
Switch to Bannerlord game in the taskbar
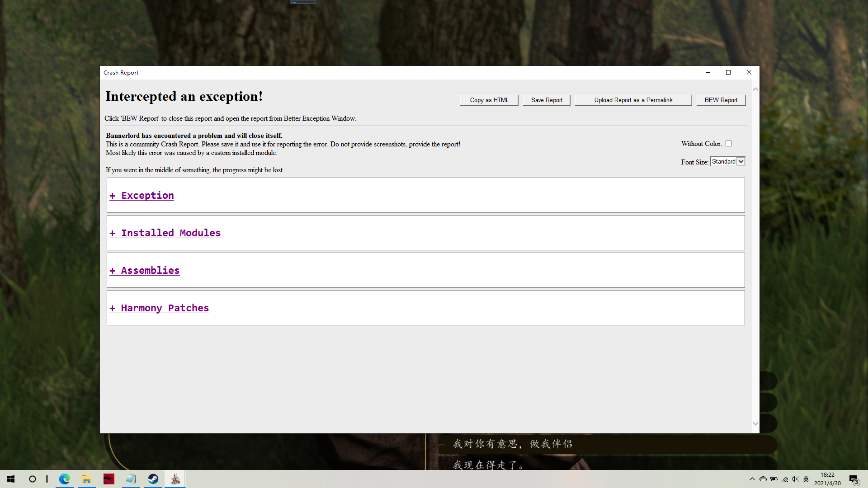tap(175, 479)
